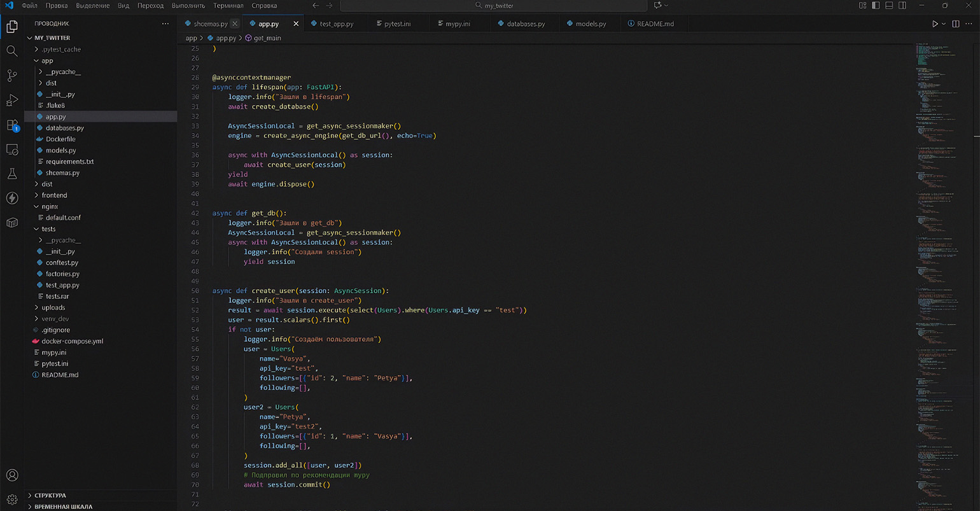Open the Remote Explorer view
980x511 pixels.
[x=11, y=150]
